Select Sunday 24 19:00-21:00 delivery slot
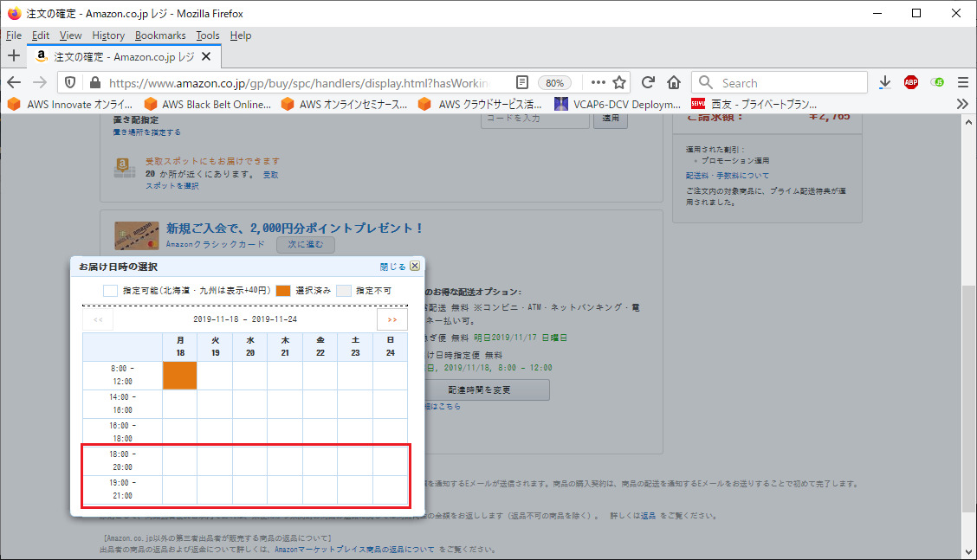The height and width of the screenshot is (560, 977). coord(390,490)
